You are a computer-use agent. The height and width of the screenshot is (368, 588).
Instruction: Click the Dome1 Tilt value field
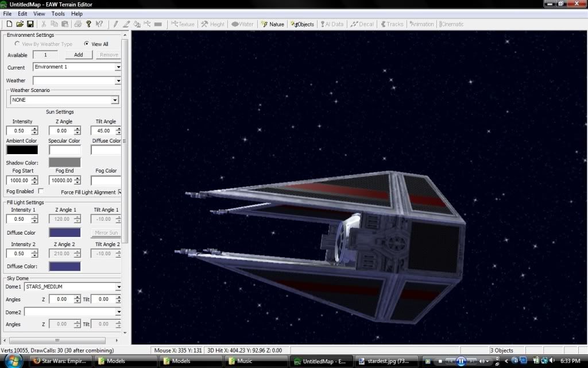pyautogui.click(x=103, y=299)
